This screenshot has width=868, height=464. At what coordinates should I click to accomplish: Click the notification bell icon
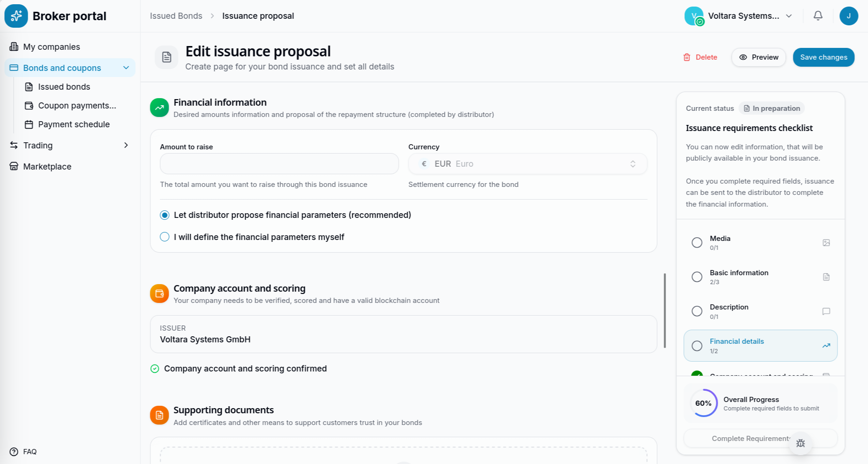coord(818,15)
